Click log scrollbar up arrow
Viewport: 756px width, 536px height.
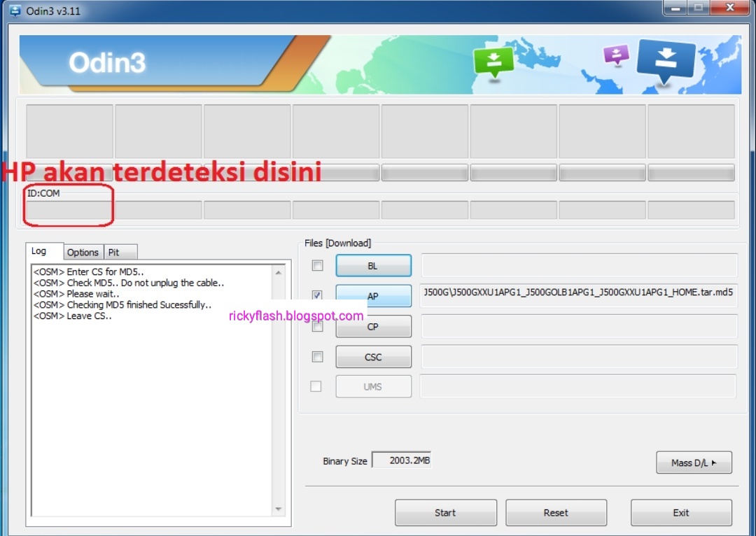[x=278, y=272]
